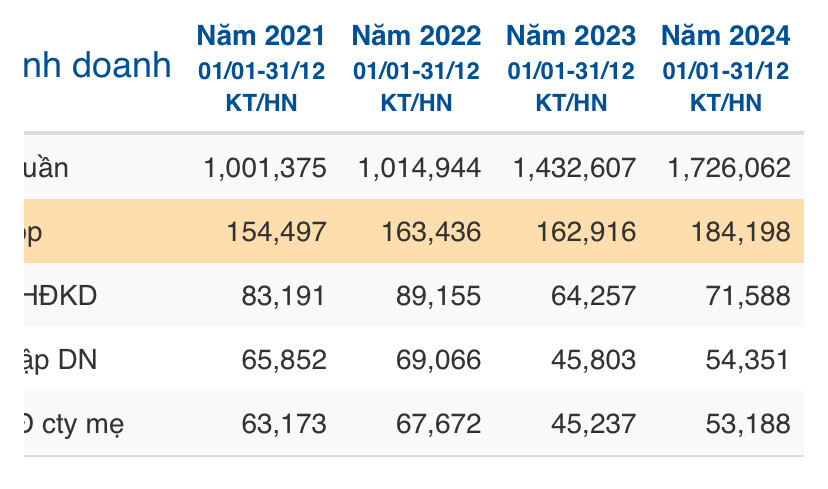Click the Năm 2024 column header
Image resolution: width=828 pixels, height=489 pixels.
click(x=726, y=37)
